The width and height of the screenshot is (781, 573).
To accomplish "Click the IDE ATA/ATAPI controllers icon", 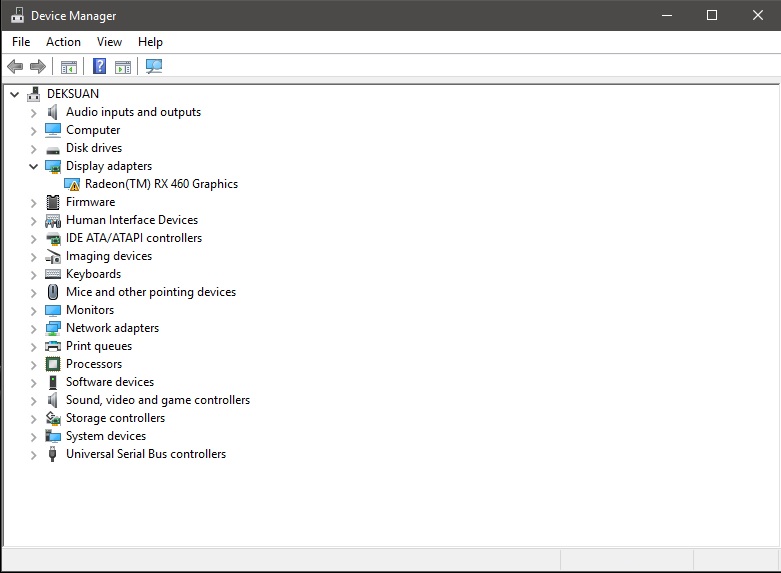I will pos(53,239).
